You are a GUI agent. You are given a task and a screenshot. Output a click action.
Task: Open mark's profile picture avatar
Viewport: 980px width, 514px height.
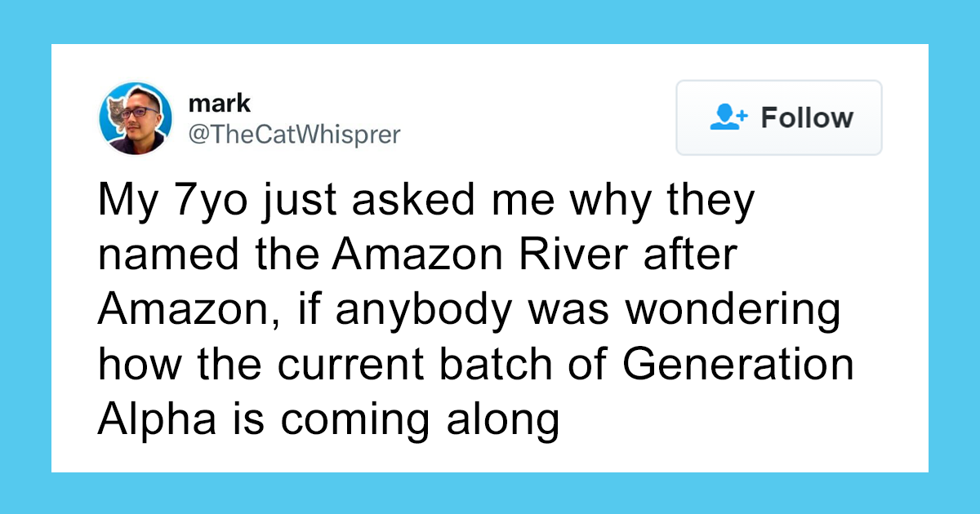pyautogui.click(x=136, y=118)
